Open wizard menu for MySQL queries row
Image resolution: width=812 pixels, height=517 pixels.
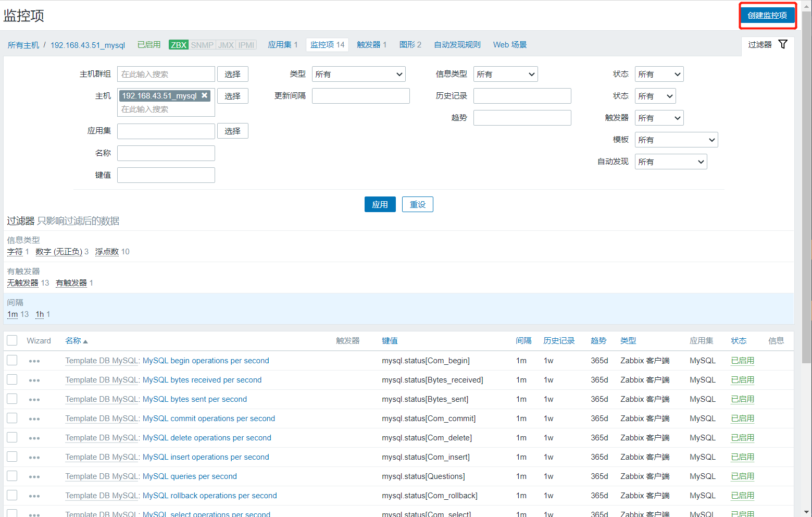pyautogui.click(x=34, y=477)
